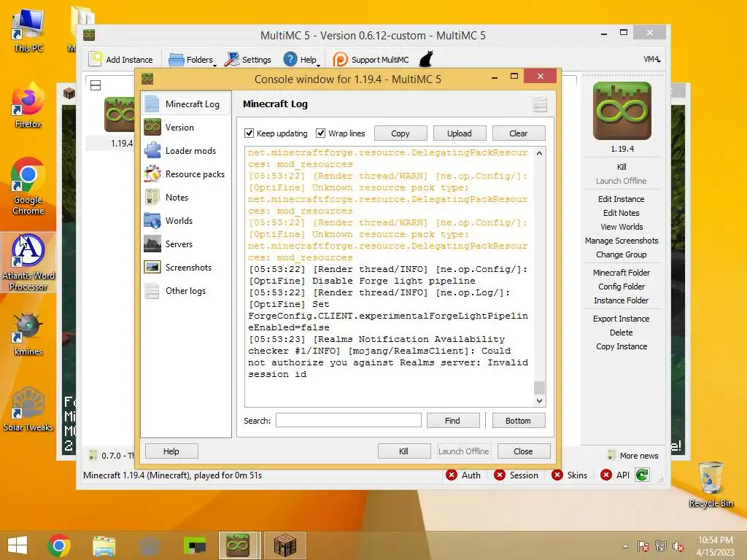This screenshot has height=560, width=747.
Task: Open the Recycle Bin
Action: pos(711,485)
